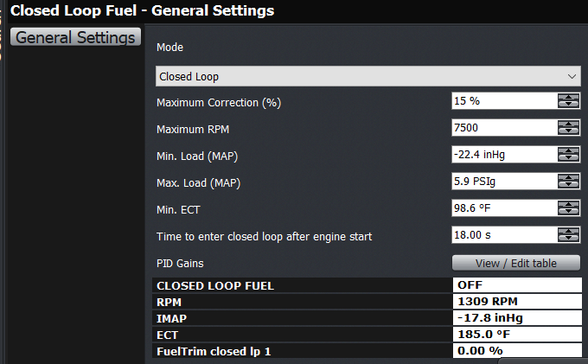
Task: Click the Maximum Correction value field
Action: (504, 101)
